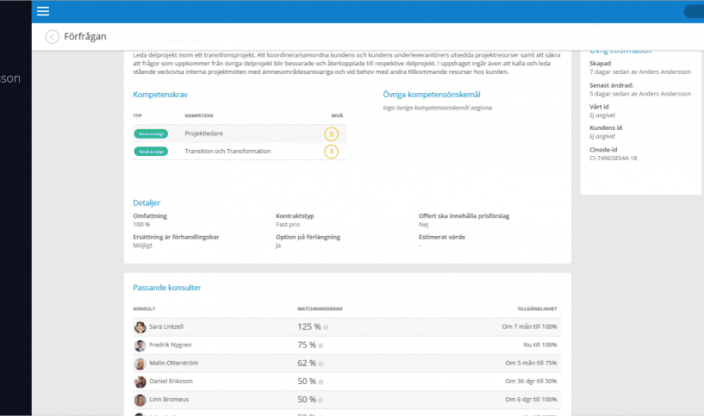Click the back arrow next to Förfrågan

click(x=51, y=37)
